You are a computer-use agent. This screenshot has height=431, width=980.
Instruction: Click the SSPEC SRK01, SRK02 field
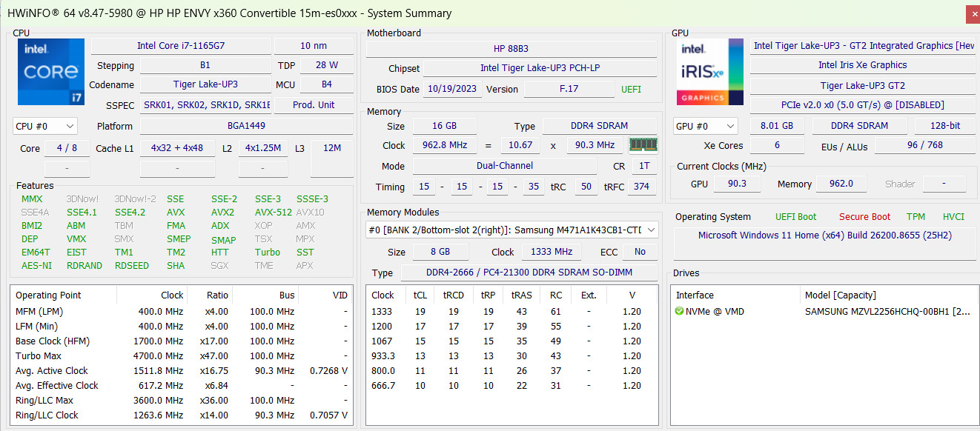(205, 105)
